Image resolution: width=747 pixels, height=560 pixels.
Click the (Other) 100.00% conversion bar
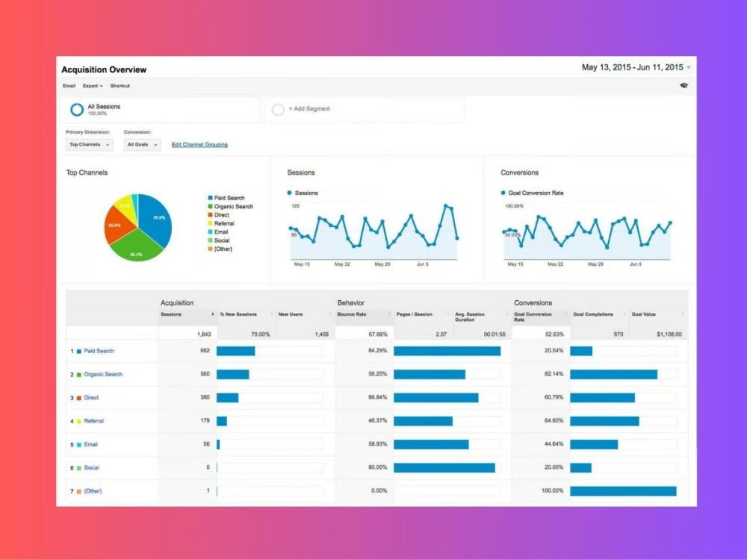[x=623, y=491]
